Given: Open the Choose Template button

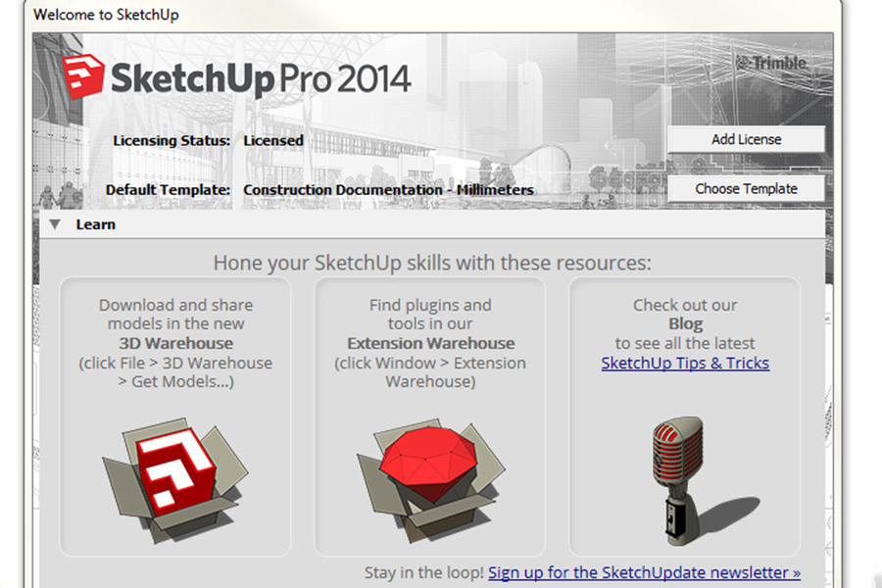Looking at the screenshot, I should pos(746,188).
